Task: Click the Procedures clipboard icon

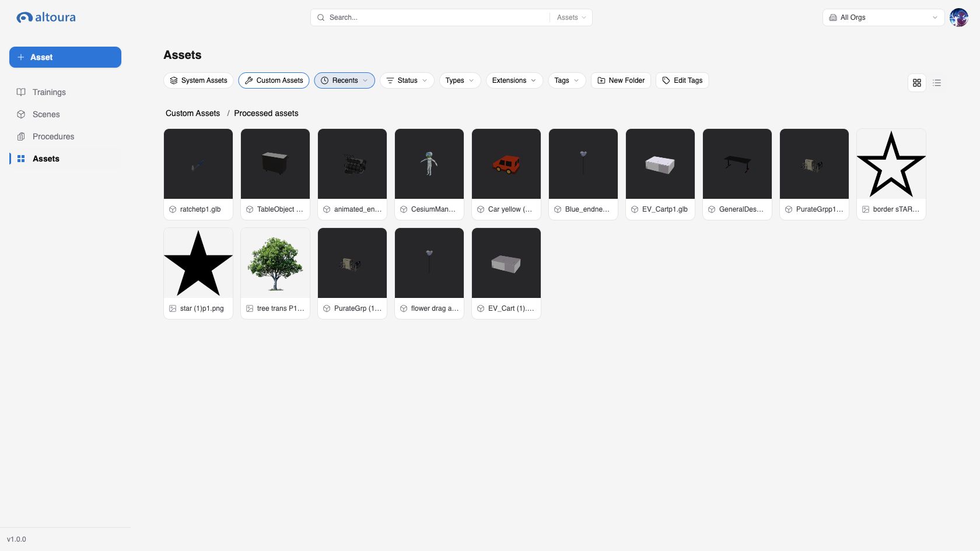Action: point(21,136)
